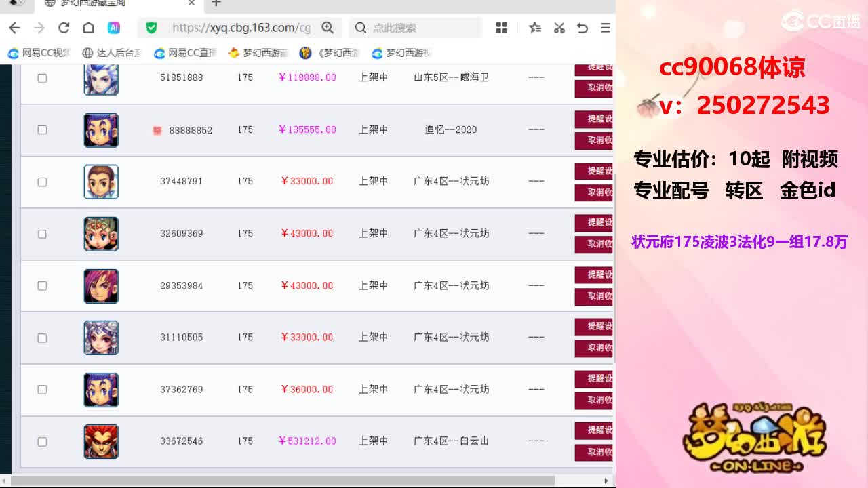Tick the checkbox for ID 31110505
Image resolution: width=868 pixels, height=488 pixels.
click(42, 338)
